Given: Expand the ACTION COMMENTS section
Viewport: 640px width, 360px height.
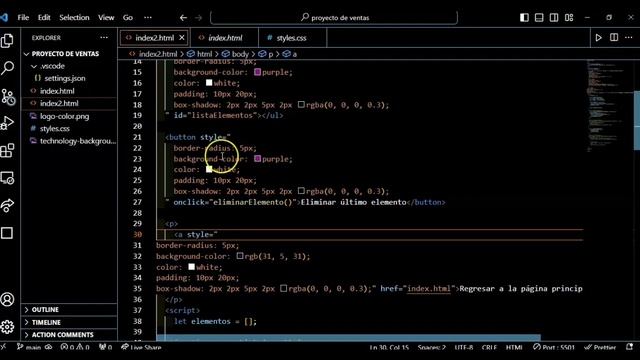Looking at the screenshot, I should pyautogui.click(x=63, y=335).
